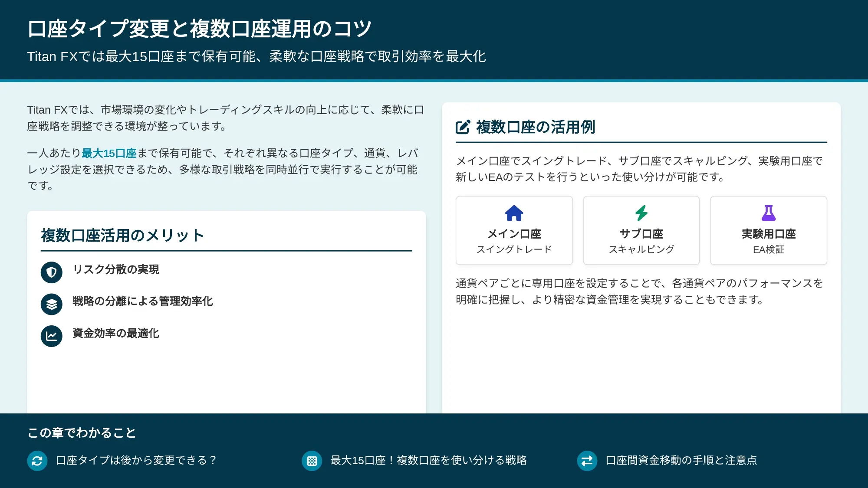Click the highlighted 最大15口座 text

(x=109, y=153)
